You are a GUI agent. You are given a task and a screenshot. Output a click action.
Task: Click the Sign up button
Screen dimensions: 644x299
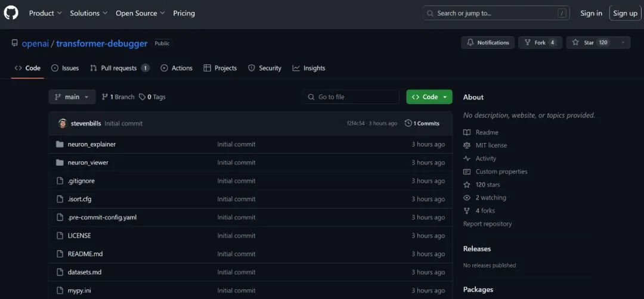pos(625,13)
